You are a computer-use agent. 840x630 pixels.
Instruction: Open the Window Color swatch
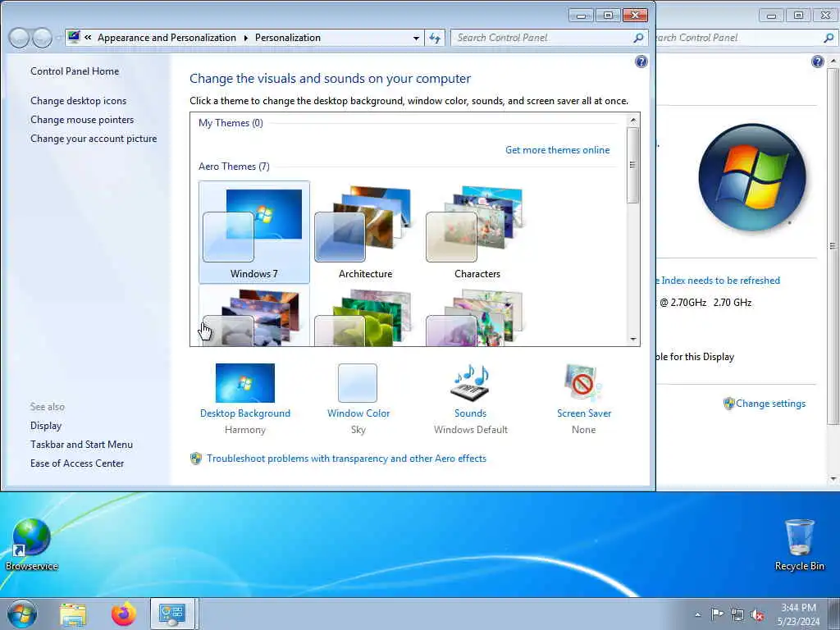coord(358,382)
